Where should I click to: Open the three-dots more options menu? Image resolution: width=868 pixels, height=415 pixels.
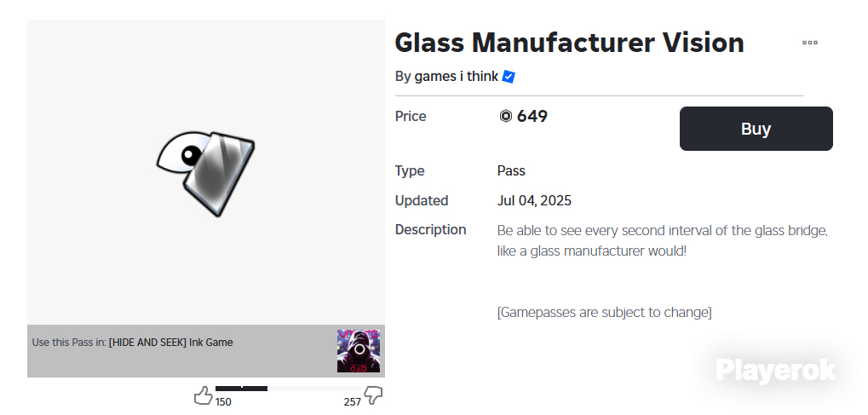pos(809,43)
